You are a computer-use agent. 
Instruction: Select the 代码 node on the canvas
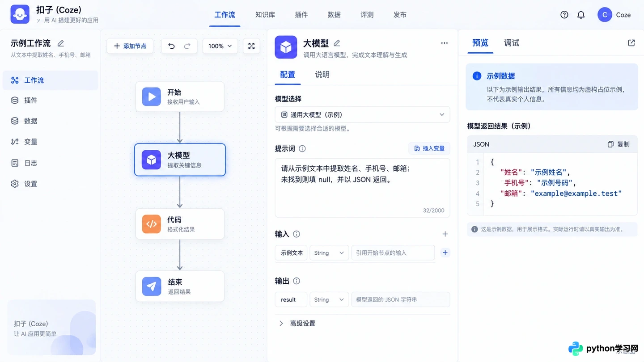pos(180,224)
